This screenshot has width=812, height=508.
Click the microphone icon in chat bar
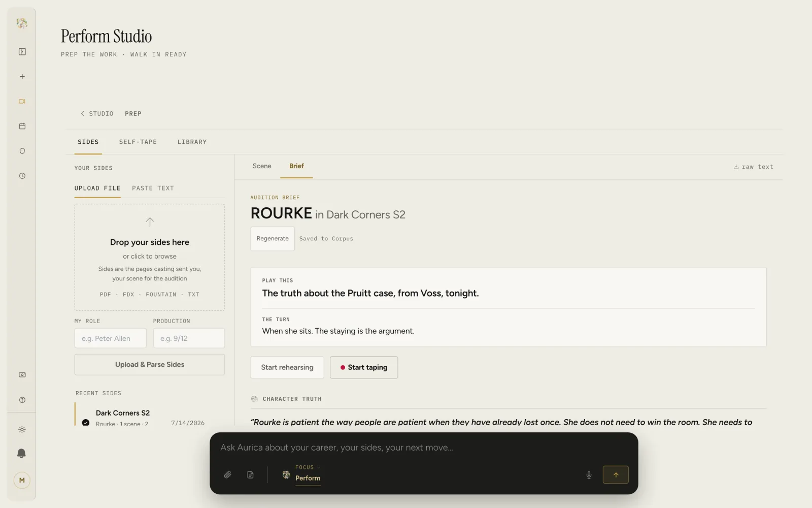(x=589, y=475)
